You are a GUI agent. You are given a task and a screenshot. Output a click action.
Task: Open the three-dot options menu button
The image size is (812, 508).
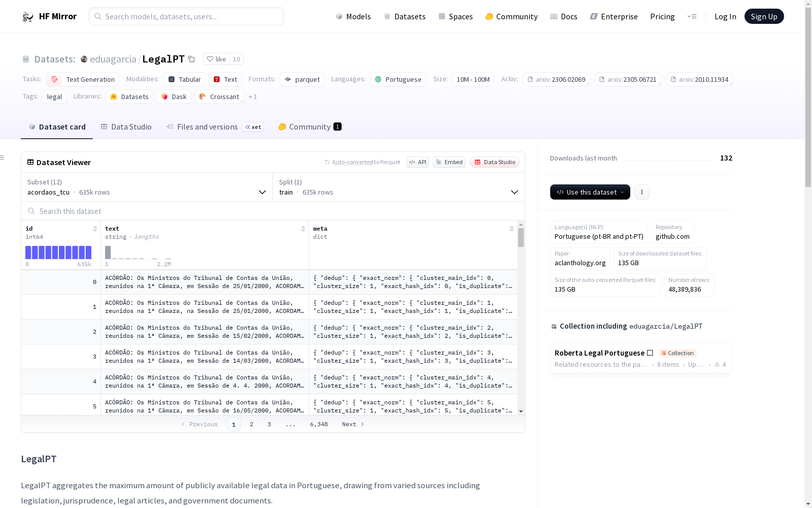[642, 192]
